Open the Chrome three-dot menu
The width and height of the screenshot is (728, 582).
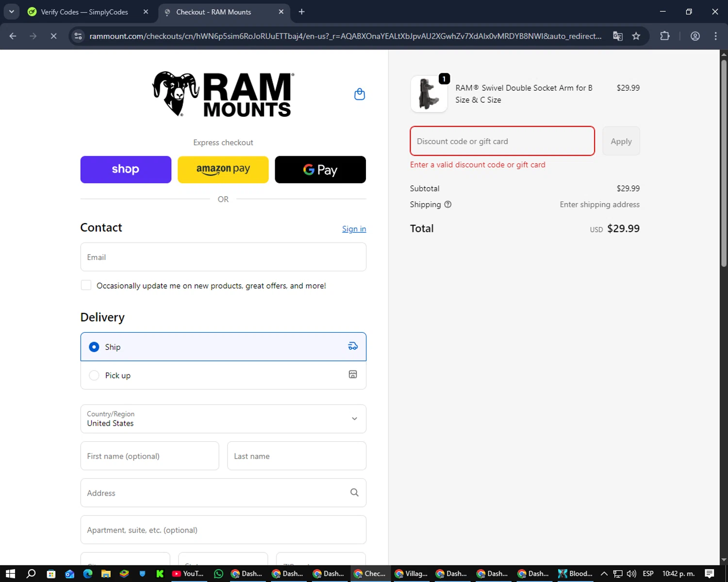[715, 36]
